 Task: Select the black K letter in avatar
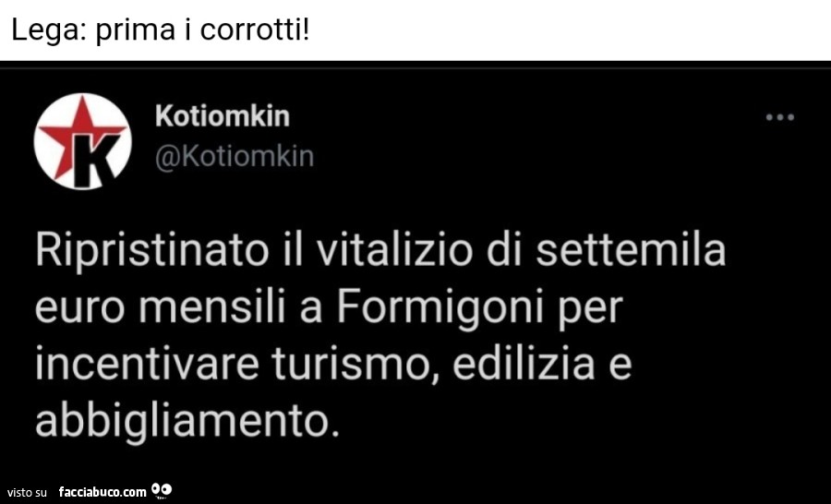94,159
